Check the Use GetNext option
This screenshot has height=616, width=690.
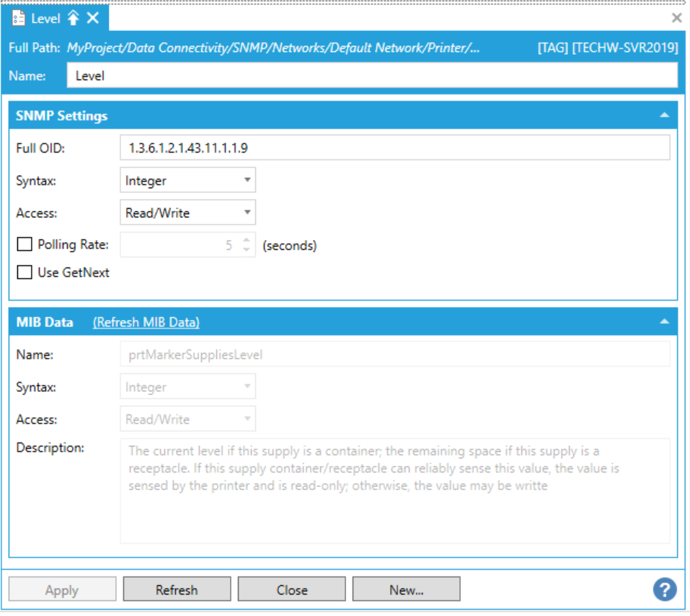(x=25, y=272)
